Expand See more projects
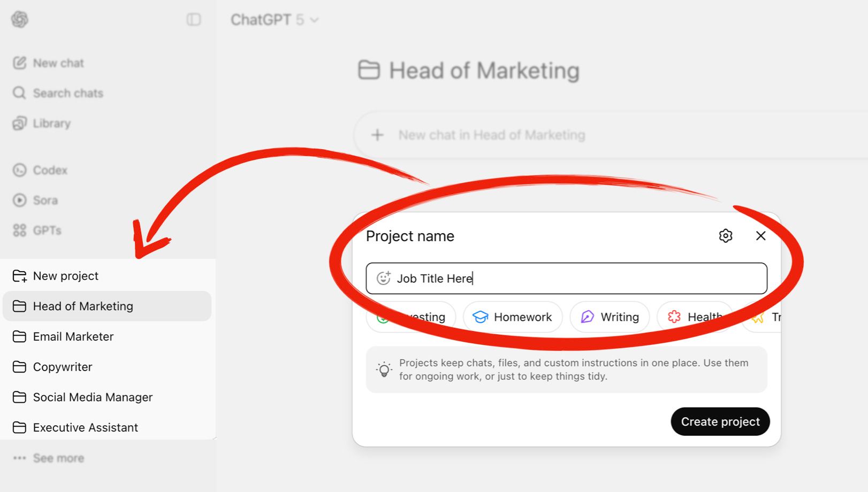Screen dimensions: 868x492 click(x=49, y=458)
